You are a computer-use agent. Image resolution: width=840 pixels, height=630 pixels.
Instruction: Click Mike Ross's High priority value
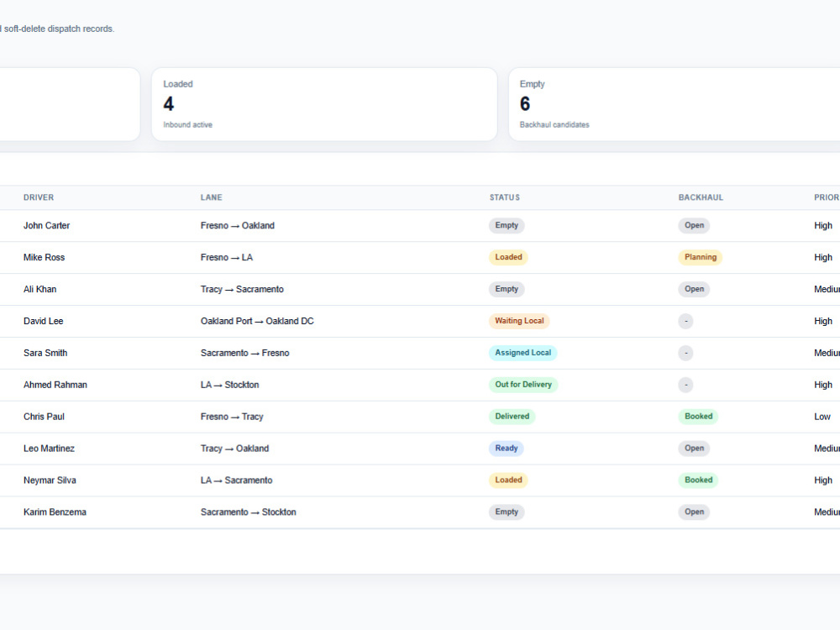tap(823, 257)
